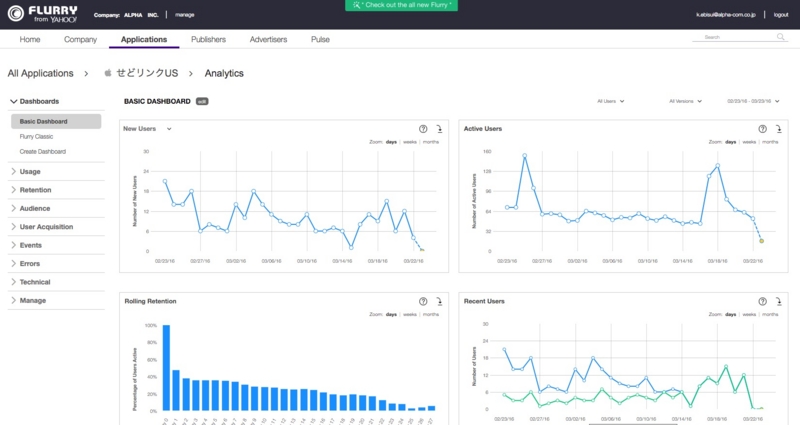Click the last data point on Active Users chart
800x425 pixels.
click(761, 241)
